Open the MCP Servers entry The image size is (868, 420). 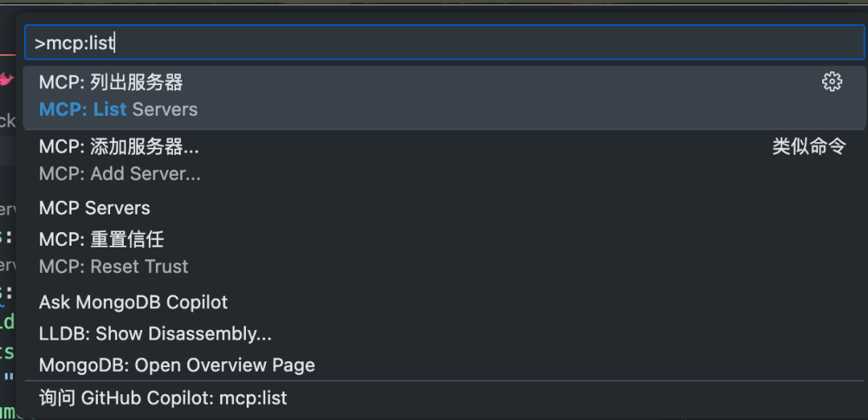point(95,208)
